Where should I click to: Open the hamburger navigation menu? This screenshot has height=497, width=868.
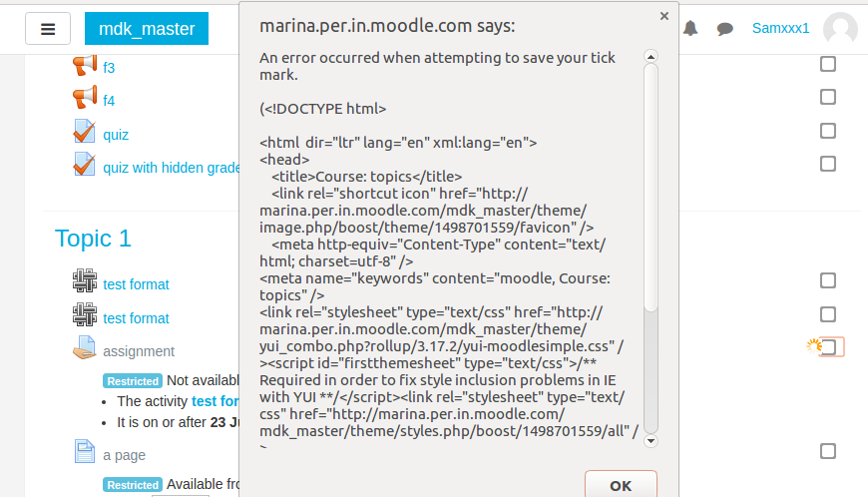point(48,28)
